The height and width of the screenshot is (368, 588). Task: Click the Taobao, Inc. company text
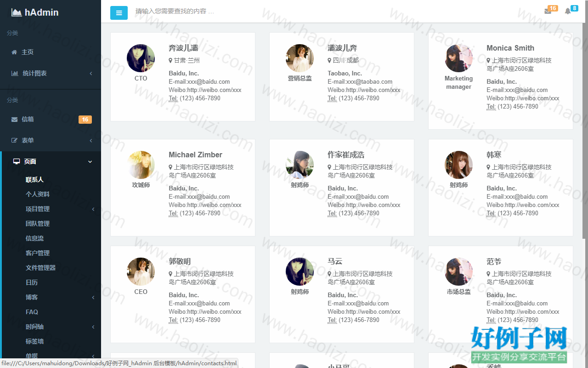(x=345, y=74)
